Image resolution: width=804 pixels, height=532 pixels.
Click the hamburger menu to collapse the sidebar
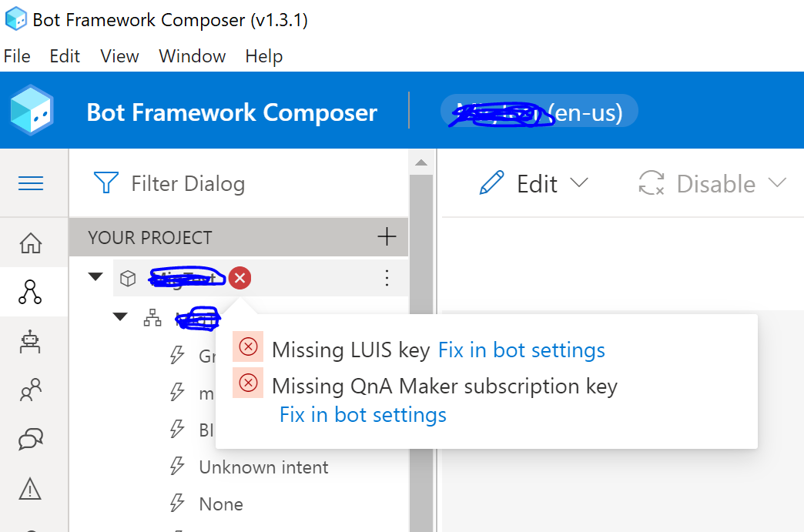[x=30, y=183]
